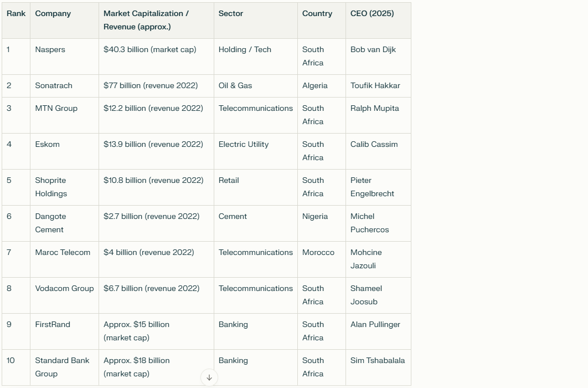The width and height of the screenshot is (588, 388).
Task: Click the CEO (2025) column header
Action: pyautogui.click(x=372, y=14)
